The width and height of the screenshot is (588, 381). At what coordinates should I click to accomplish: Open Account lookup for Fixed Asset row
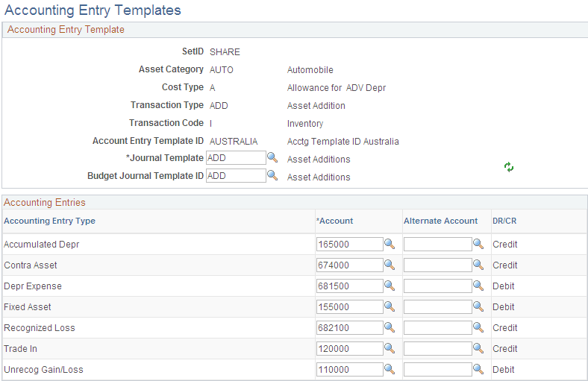pos(390,307)
